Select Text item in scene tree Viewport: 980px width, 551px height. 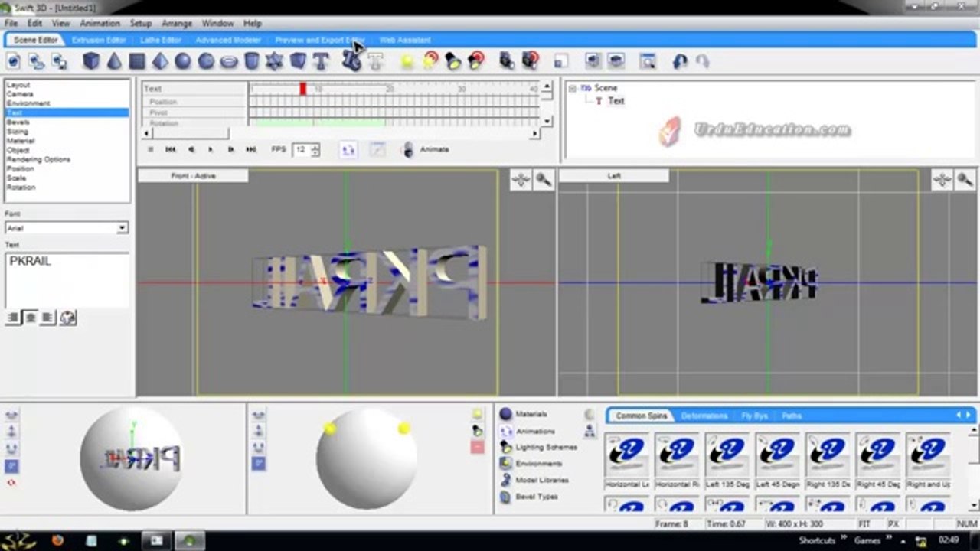pyautogui.click(x=616, y=101)
